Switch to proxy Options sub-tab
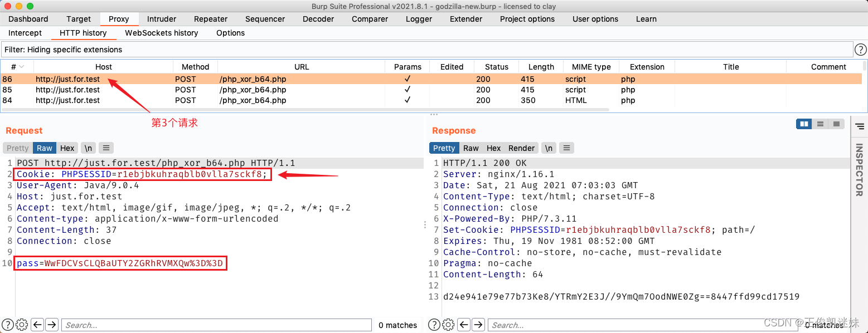The height and width of the screenshot is (333, 868). (230, 33)
